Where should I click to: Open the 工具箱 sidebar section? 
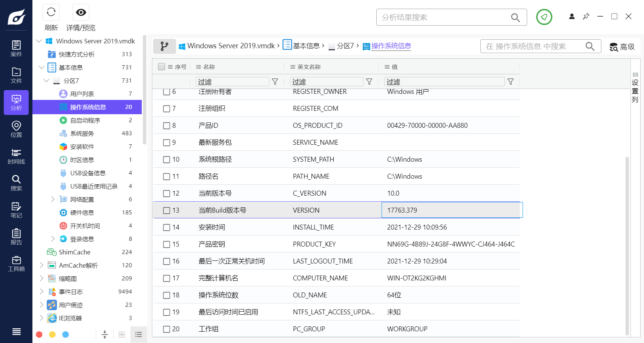click(16, 263)
